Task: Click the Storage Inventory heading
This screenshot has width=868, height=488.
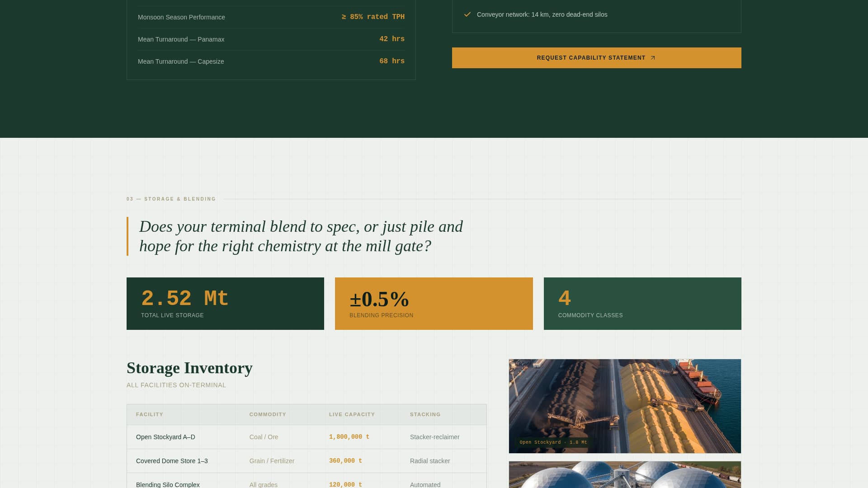Action: pyautogui.click(x=189, y=368)
